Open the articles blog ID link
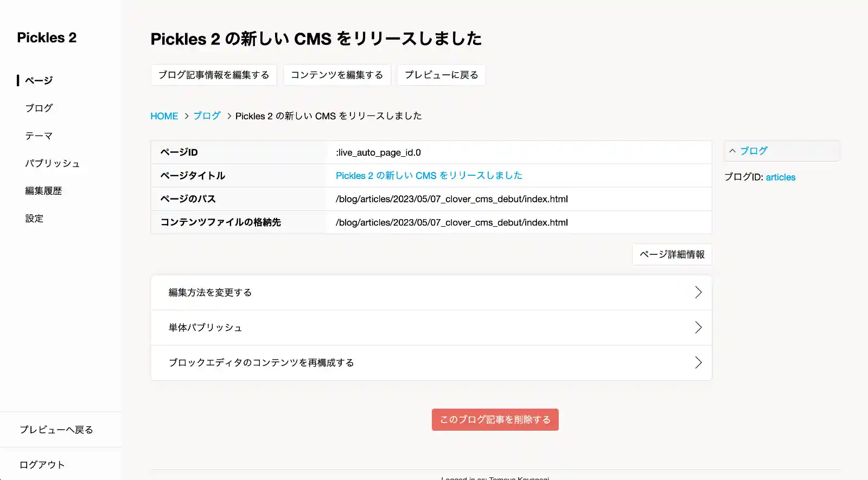This screenshot has width=868, height=480. [781, 177]
